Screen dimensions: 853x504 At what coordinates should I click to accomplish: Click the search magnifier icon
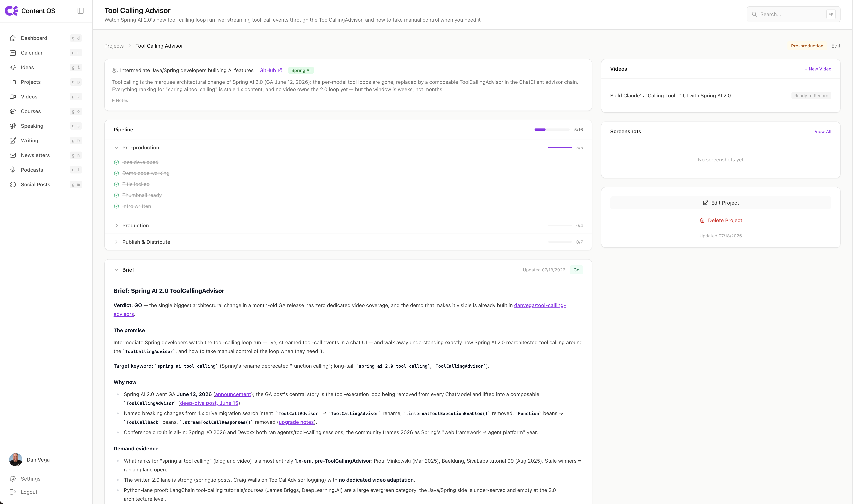[754, 14]
